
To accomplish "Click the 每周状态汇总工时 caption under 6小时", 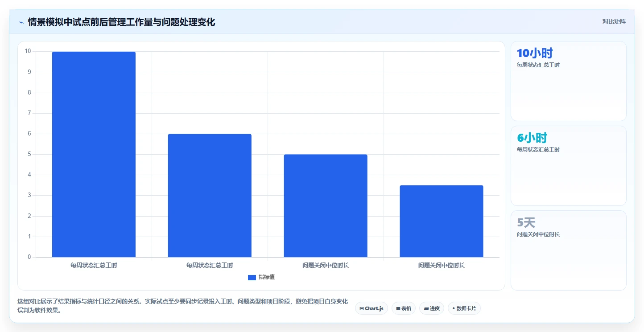I will pos(538,150).
